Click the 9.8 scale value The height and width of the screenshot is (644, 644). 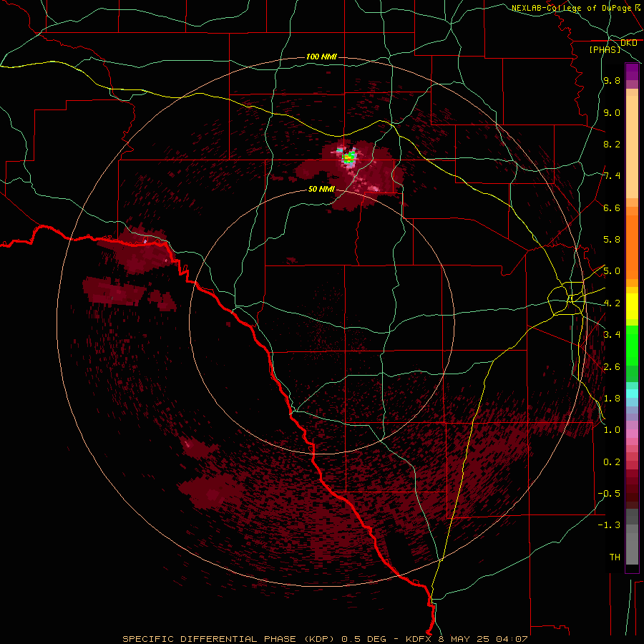(x=612, y=80)
